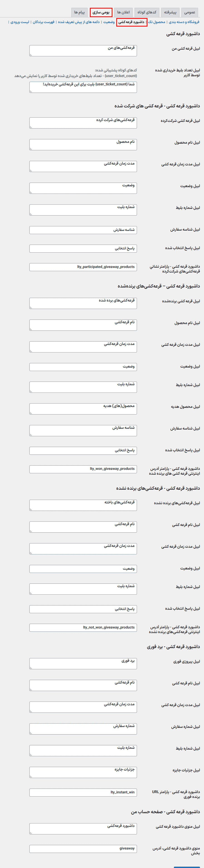Click the محصول(های) هدیه text field
The height and width of the screenshot is (868, 204).
83,408
